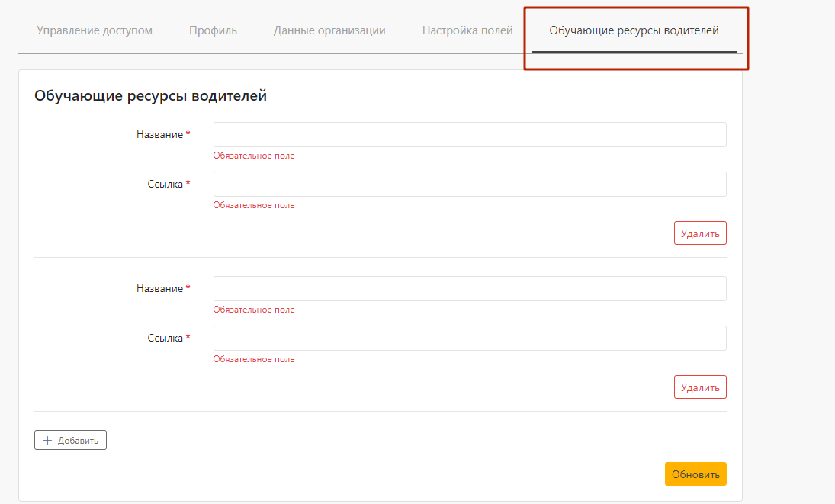Screen dimensions: 835x504
Task: Click the Добавить button
Action: (70, 440)
